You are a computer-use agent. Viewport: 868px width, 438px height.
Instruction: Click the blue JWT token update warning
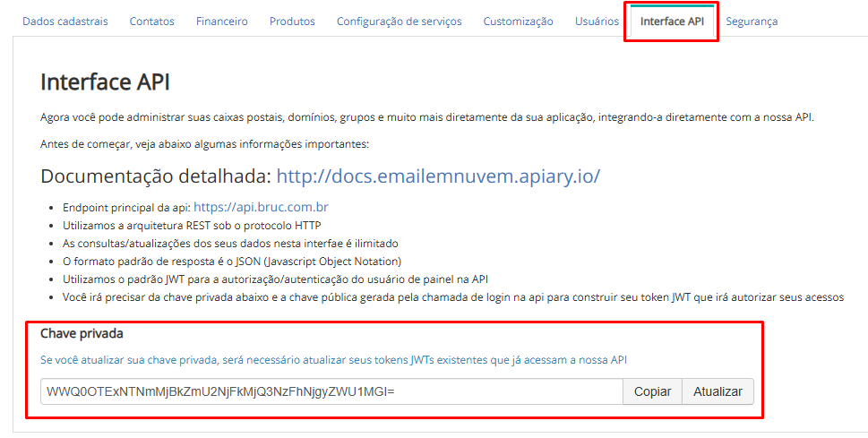coord(333,359)
